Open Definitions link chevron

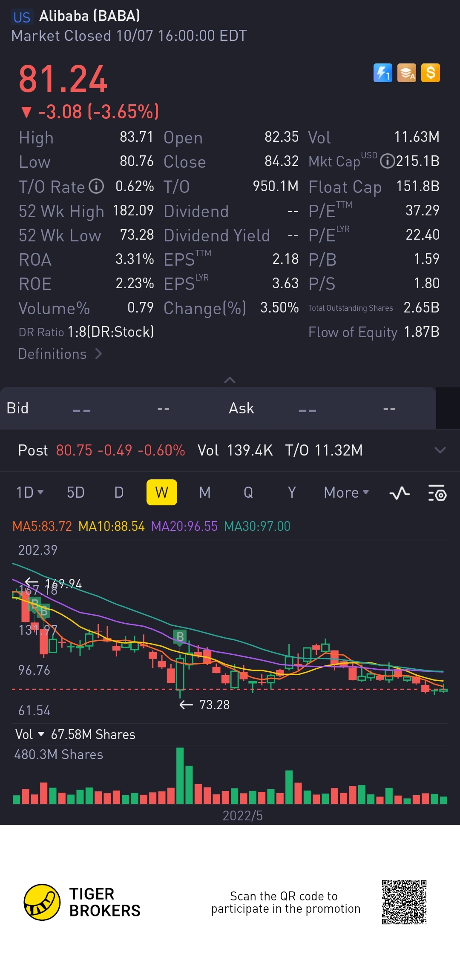point(99,354)
